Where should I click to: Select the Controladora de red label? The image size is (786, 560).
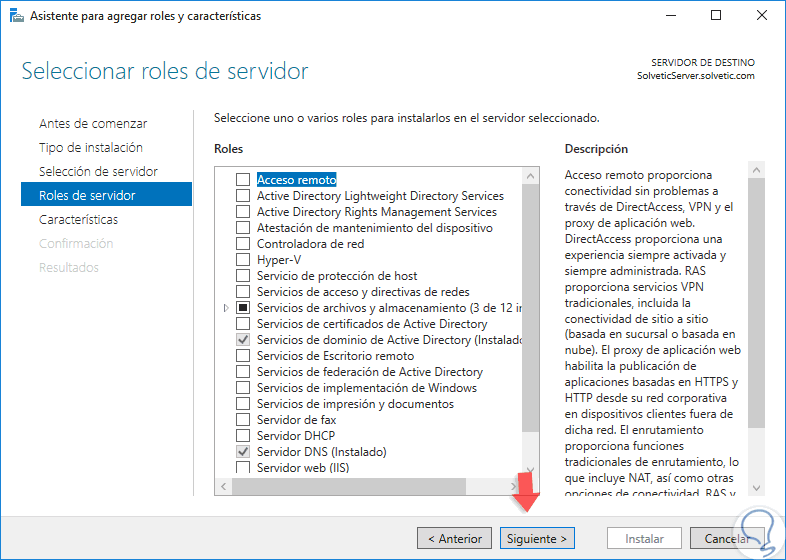(x=310, y=244)
